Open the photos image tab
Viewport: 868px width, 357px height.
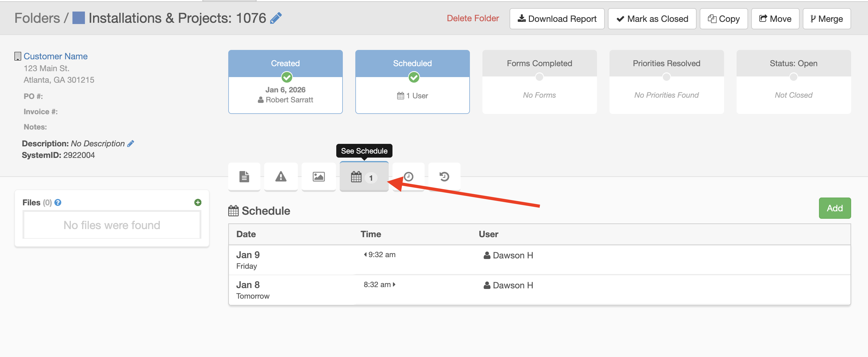(x=318, y=177)
